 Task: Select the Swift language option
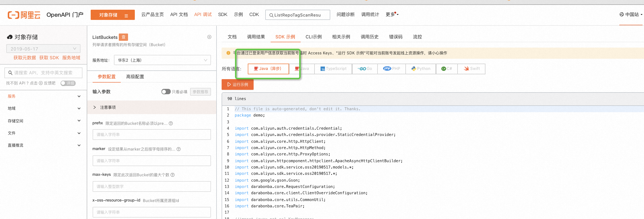pos(472,68)
